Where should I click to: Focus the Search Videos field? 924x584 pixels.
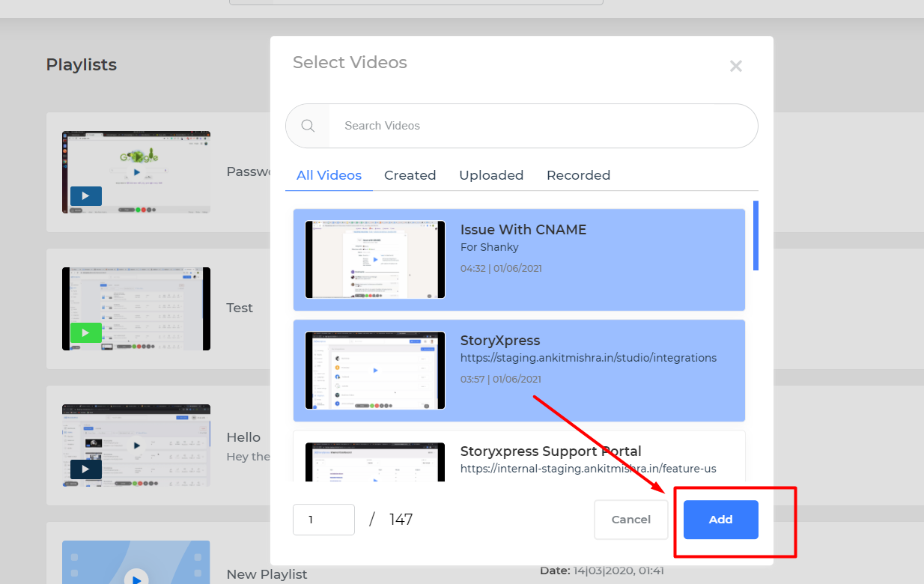pos(543,126)
